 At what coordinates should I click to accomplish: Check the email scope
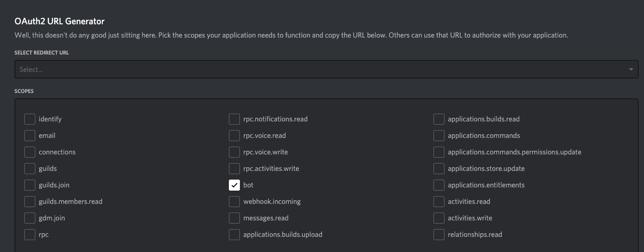point(30,136)
